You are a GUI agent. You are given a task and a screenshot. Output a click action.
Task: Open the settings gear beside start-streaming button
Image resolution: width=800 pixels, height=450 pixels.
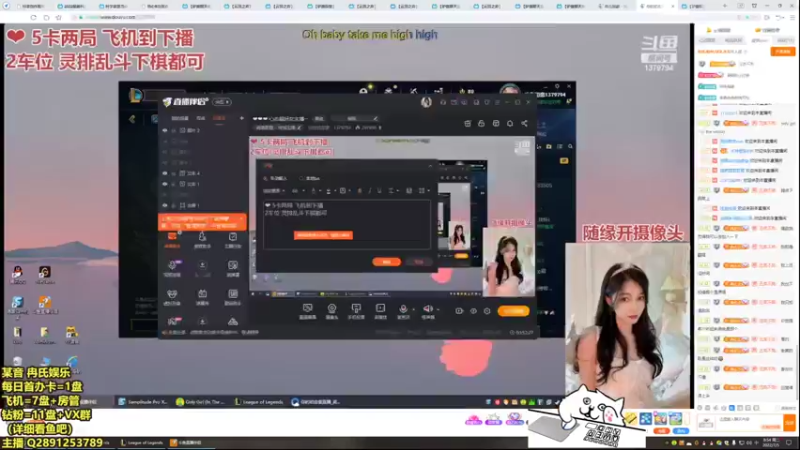coord(487,311)
